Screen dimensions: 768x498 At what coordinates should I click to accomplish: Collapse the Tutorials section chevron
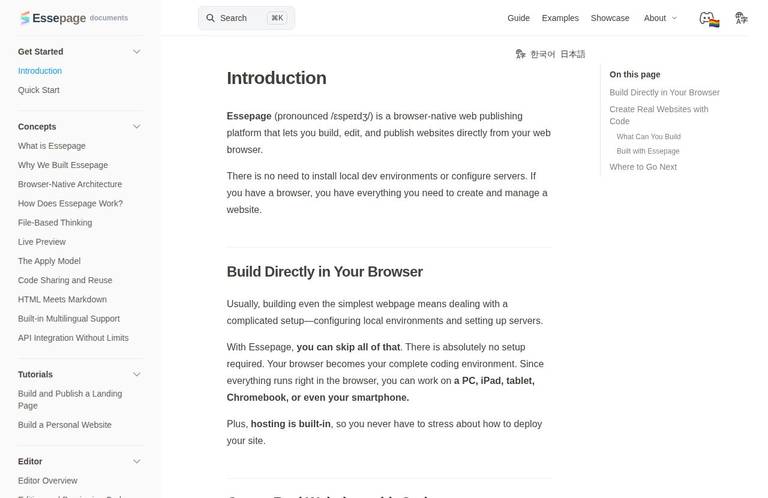coord(137,375)
